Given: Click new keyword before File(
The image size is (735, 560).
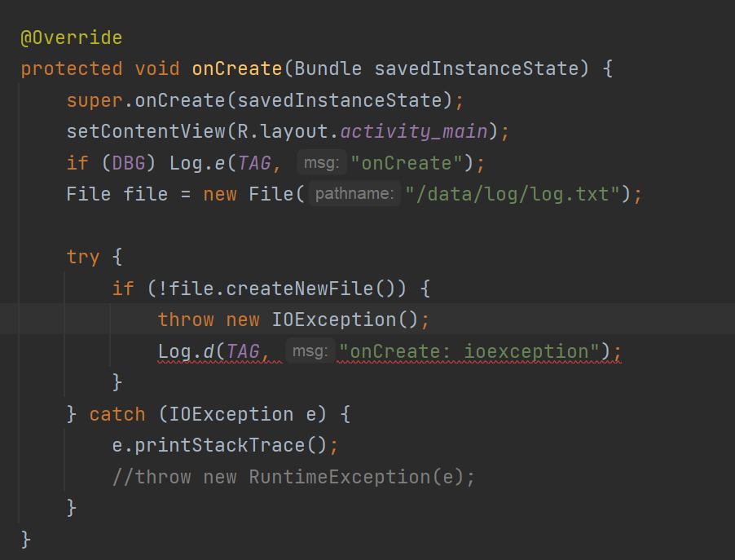Looking at the screenshot, I should coord(220,194).
